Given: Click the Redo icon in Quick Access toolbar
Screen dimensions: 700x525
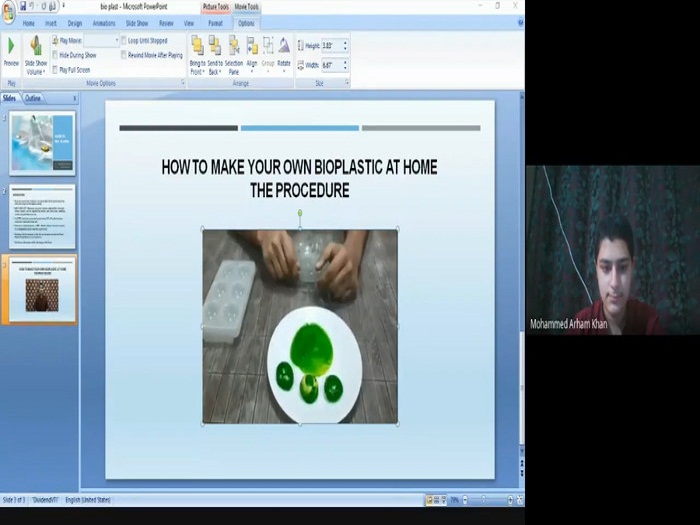Looking at the screenshot, I should point(44,6).
